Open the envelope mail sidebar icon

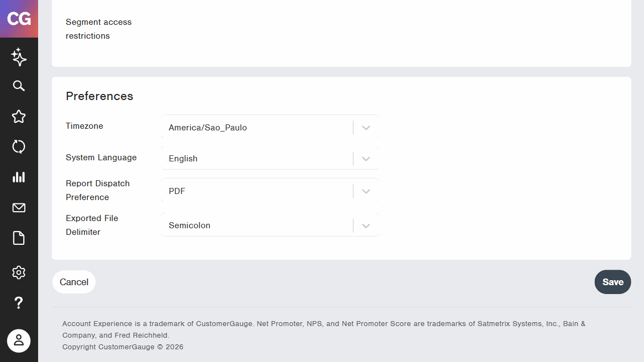[x=19, y=208]
